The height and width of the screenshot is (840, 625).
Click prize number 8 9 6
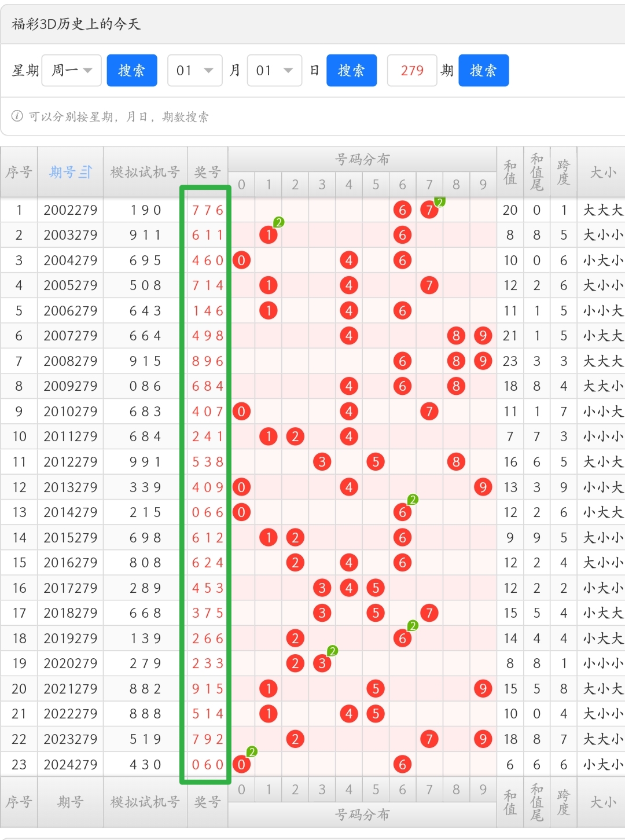(x=208, y=361)
